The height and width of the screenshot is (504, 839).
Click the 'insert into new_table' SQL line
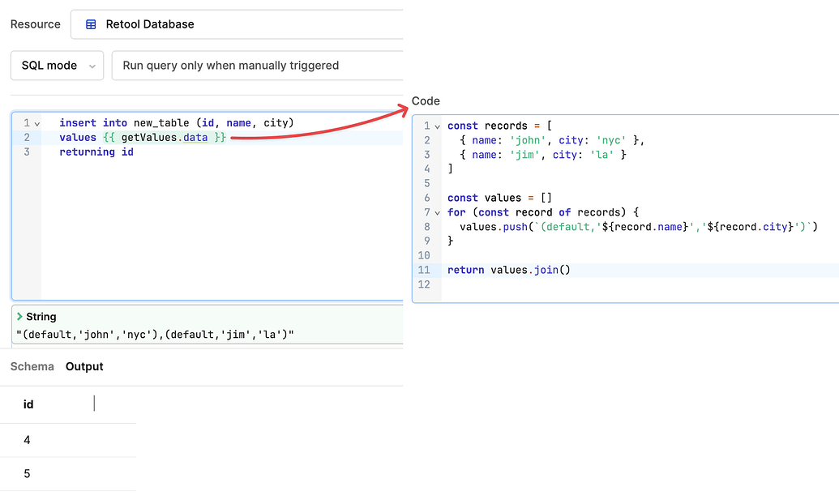tap(176, 123)
